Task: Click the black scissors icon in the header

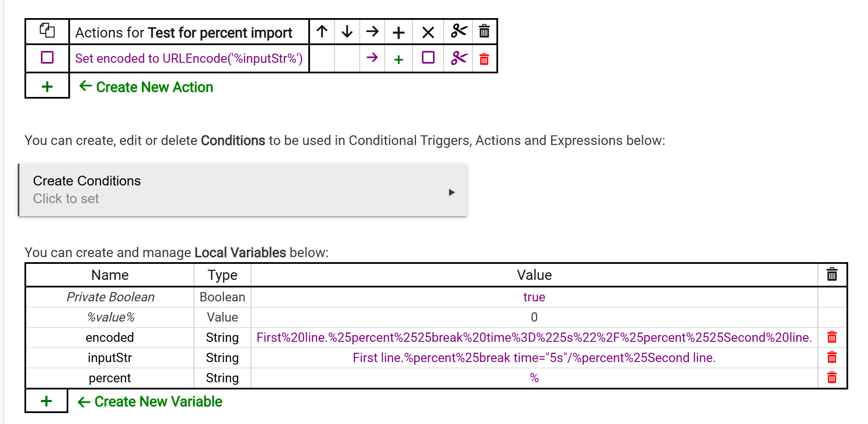Action: (458, 32)
